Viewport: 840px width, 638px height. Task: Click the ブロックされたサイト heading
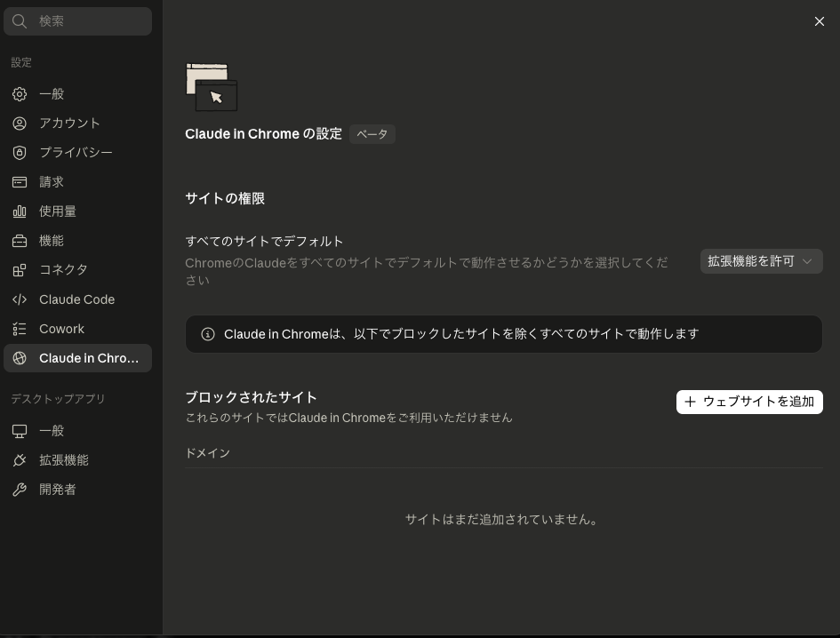click(252, 397)
